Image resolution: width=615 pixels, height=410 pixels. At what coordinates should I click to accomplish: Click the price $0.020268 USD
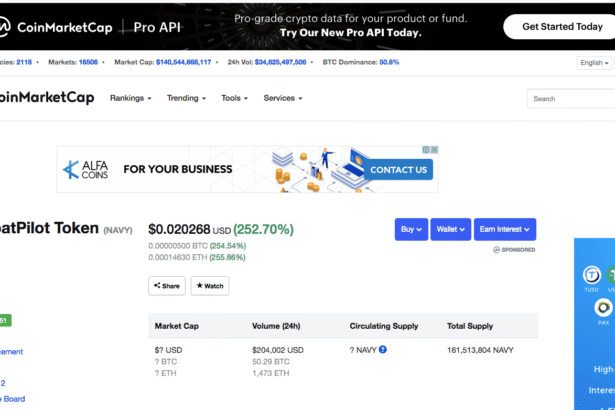click(x=190, y=230)
